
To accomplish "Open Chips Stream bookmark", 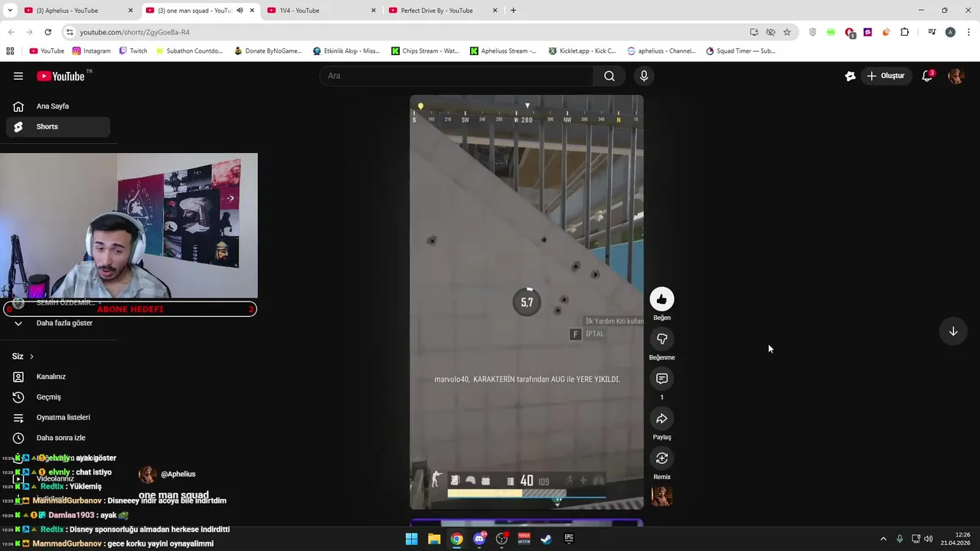I will click(x=425, y=51).
